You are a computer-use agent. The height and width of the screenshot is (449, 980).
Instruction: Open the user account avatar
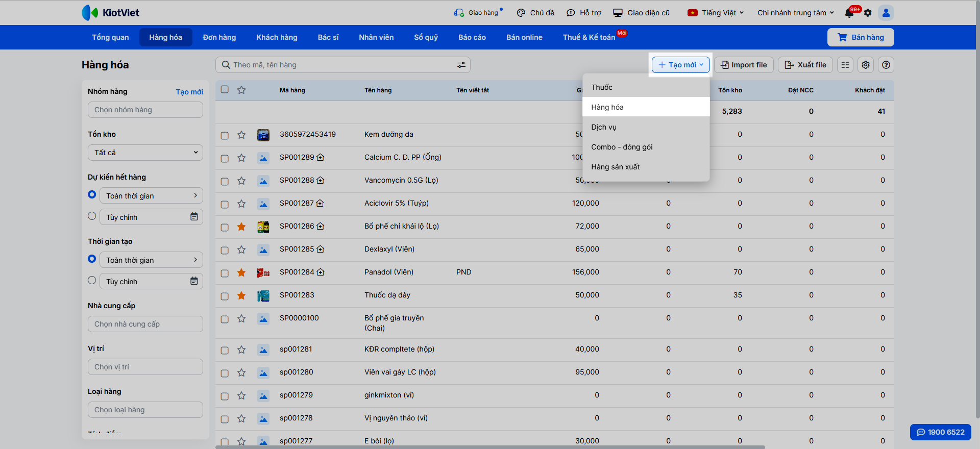click(886, 13)
